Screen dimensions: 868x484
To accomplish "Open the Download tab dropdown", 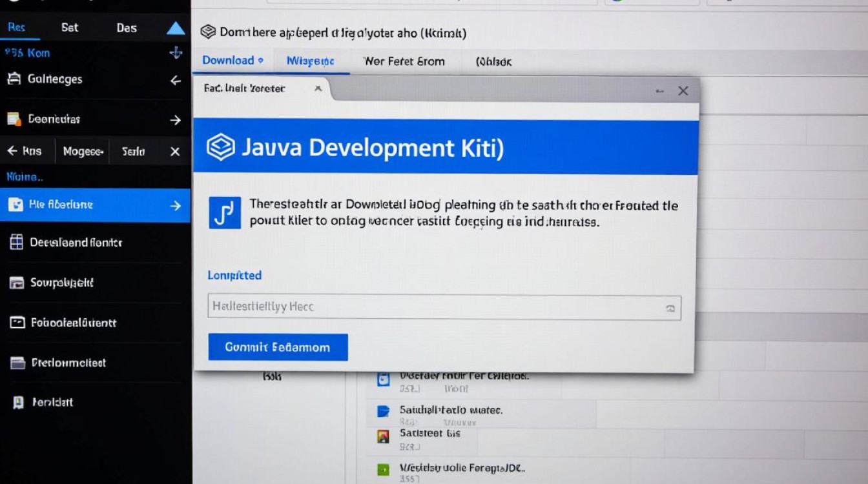I will click(x=260, y=61).
